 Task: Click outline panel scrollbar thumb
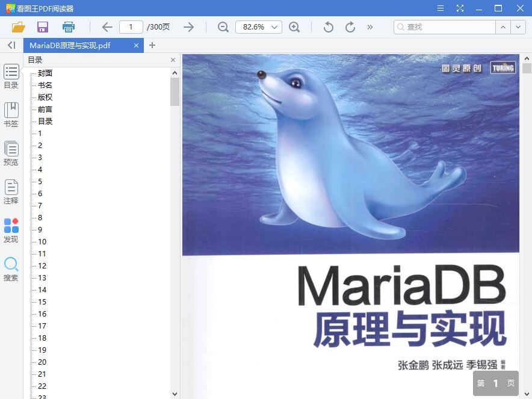click(x=175, y=92)
